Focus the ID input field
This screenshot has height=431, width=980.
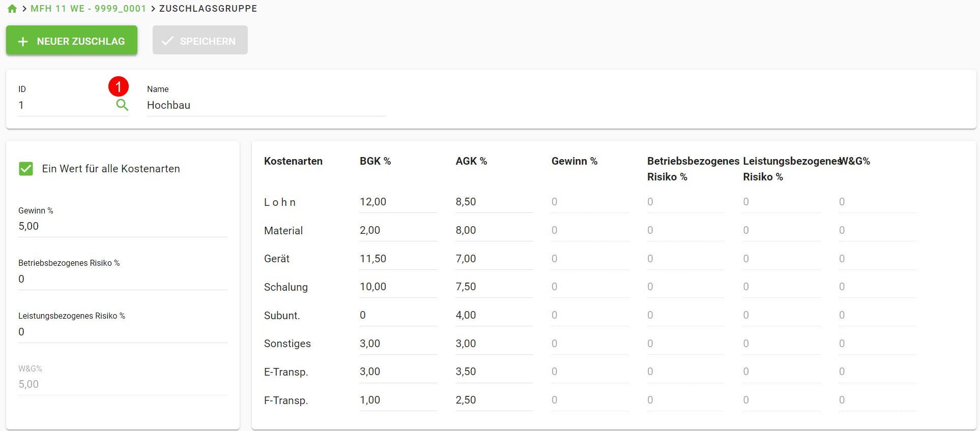point(64,105)
